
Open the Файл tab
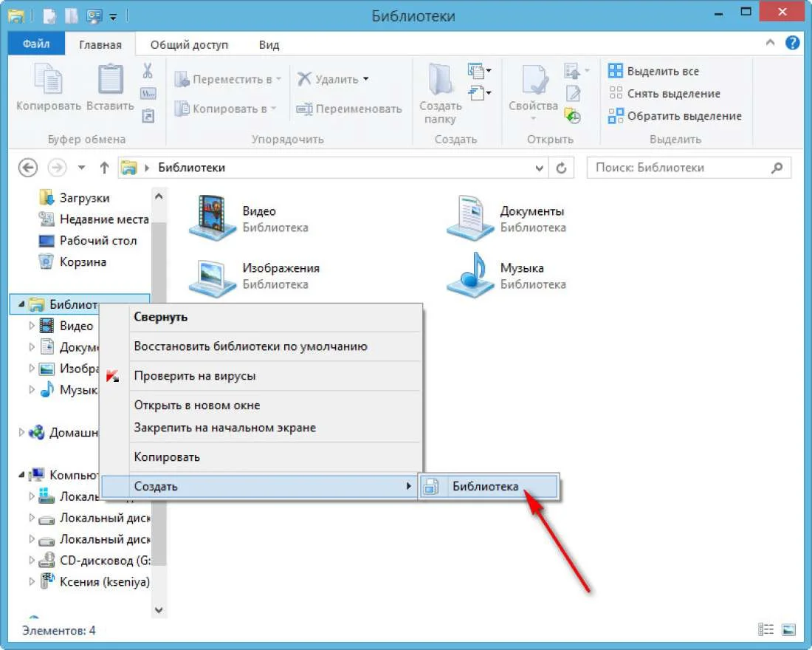(x=36, y=44)
